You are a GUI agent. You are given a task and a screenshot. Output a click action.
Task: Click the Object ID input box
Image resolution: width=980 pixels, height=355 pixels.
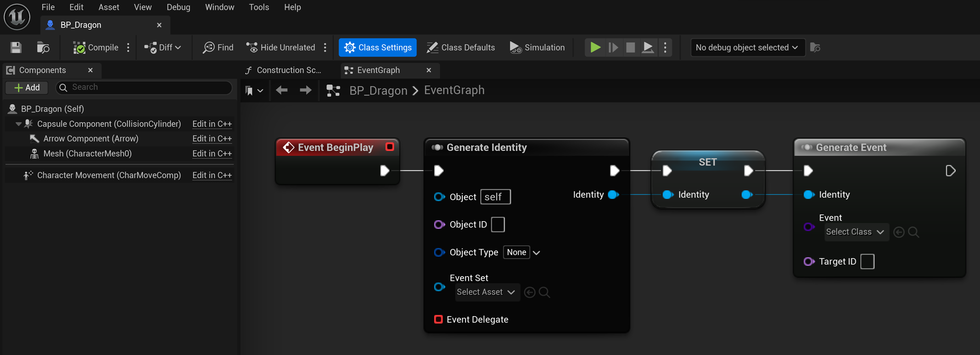click(x=498, y=225)
